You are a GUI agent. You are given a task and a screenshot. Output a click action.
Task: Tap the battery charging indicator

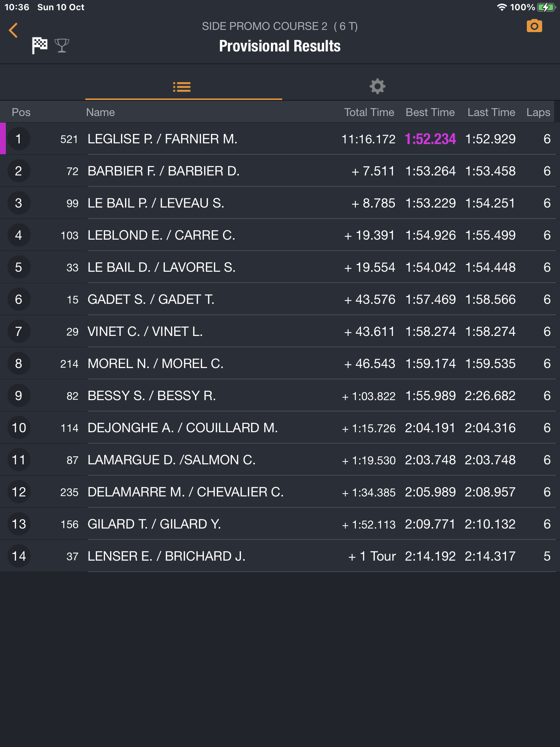pos(546,7)
